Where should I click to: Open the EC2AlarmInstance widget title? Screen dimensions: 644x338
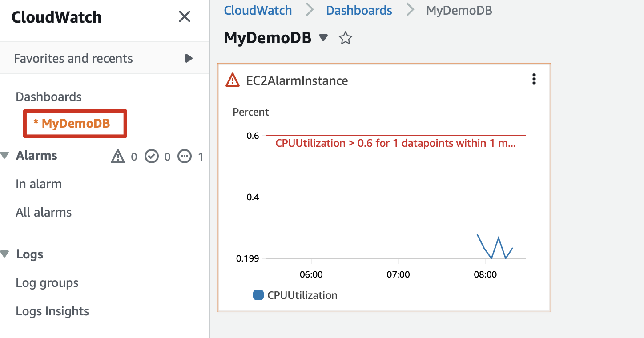click(297, 80)
